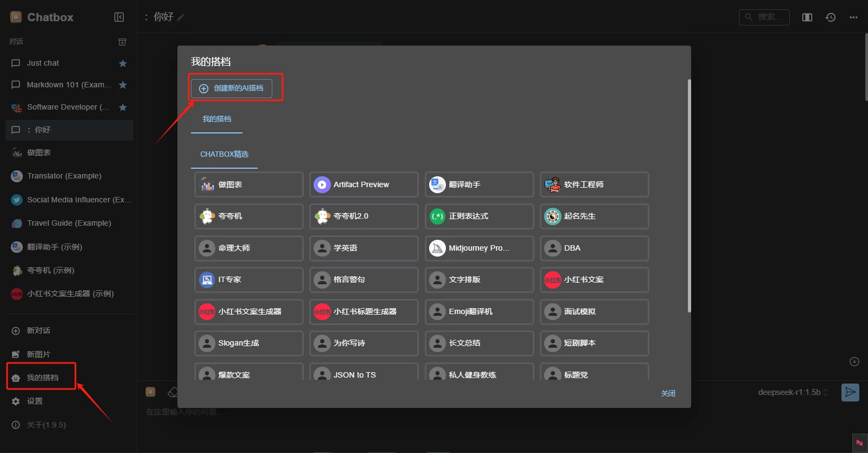This screenshot has width=868, height=453.
Task: Switch to the 我的搭档 tab in dialog
Action: [x=216, y=119]
